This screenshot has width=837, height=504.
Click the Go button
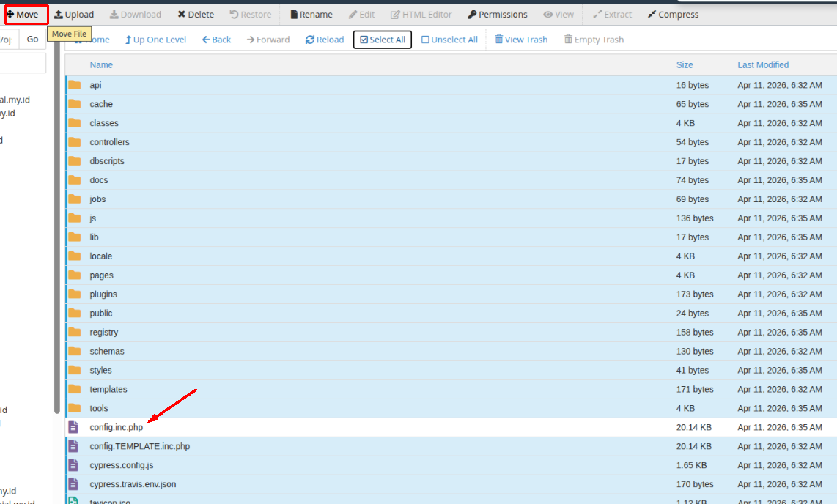click(32, 40)
